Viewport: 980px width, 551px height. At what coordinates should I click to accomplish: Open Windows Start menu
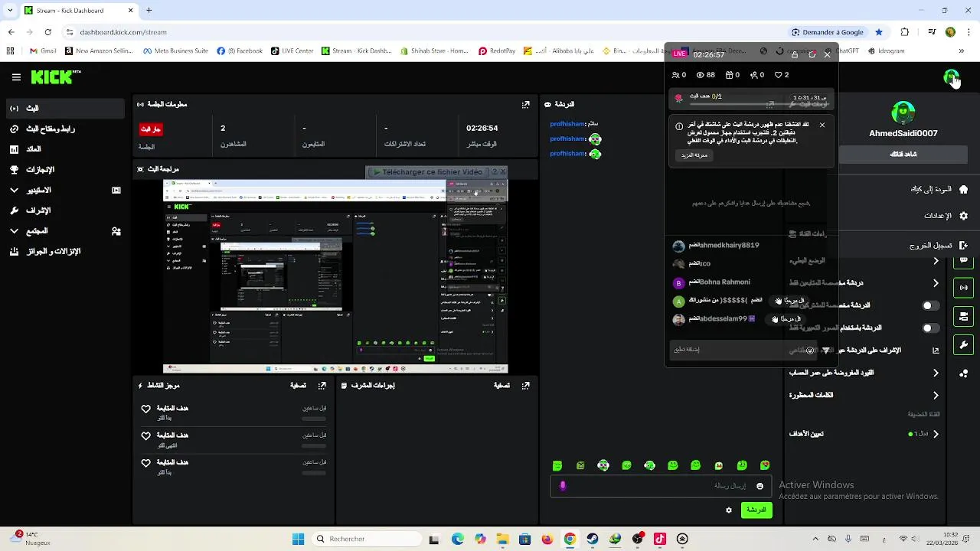tap(298, 539)
